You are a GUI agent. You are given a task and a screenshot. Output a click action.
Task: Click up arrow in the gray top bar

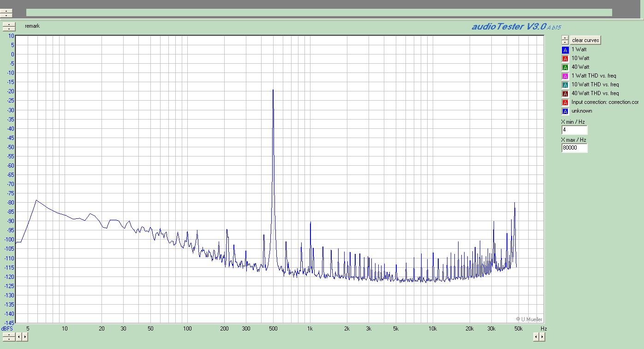pyautogui.click(x=6, y=11)
